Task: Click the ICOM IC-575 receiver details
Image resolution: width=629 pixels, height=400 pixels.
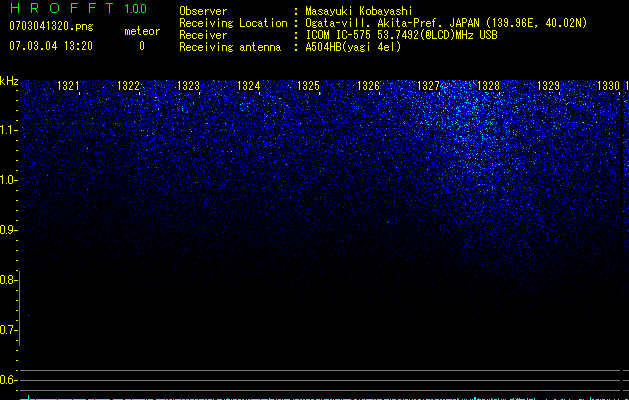Action: tap(402, 35)
